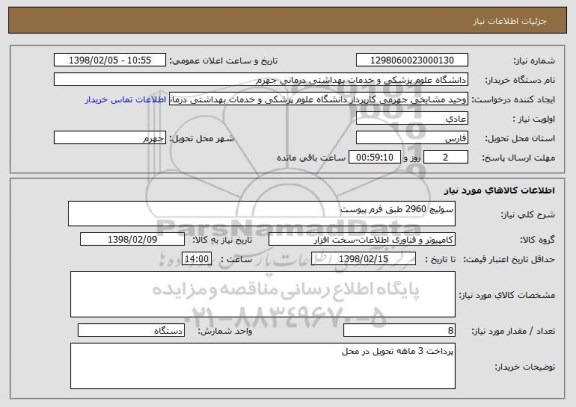Click the priority field showing عادی
The height and width of the screenshot is (407, 576).
coord(412,119)
